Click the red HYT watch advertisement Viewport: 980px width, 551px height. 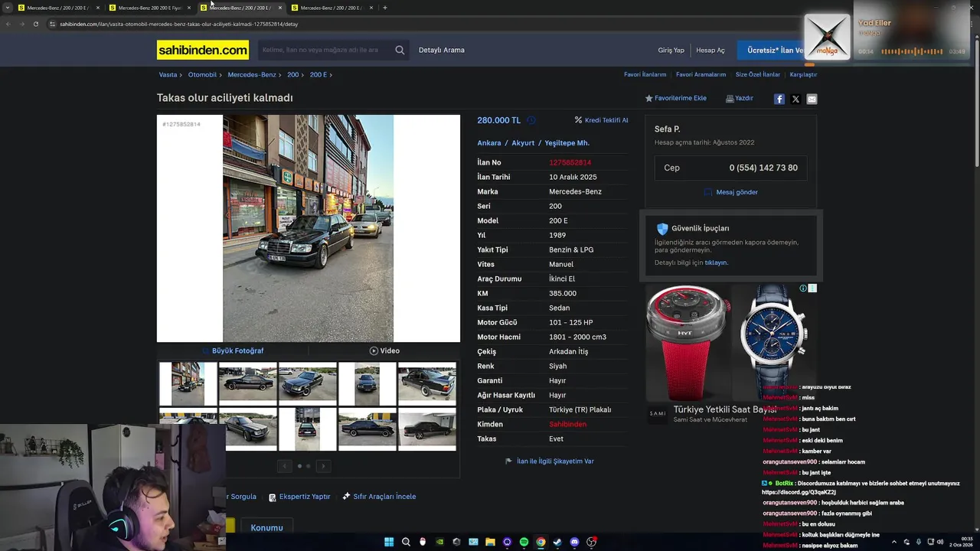687,343
